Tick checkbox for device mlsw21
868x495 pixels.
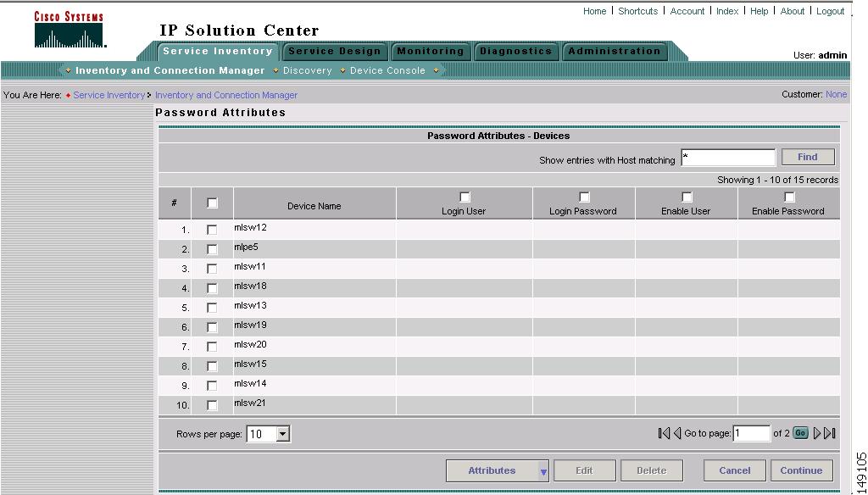click(x=212, y=405)
